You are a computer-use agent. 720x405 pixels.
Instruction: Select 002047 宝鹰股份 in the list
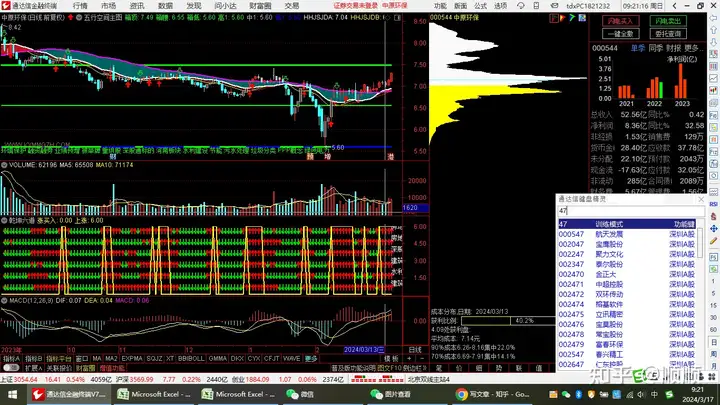pos(626,244)
